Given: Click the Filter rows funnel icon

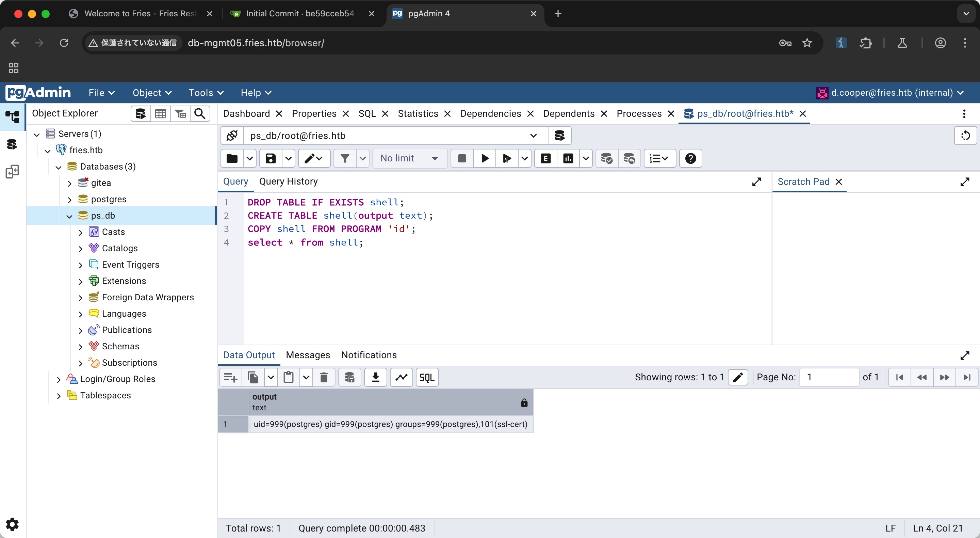Looking at the screenshot, I should click(345, 158).
